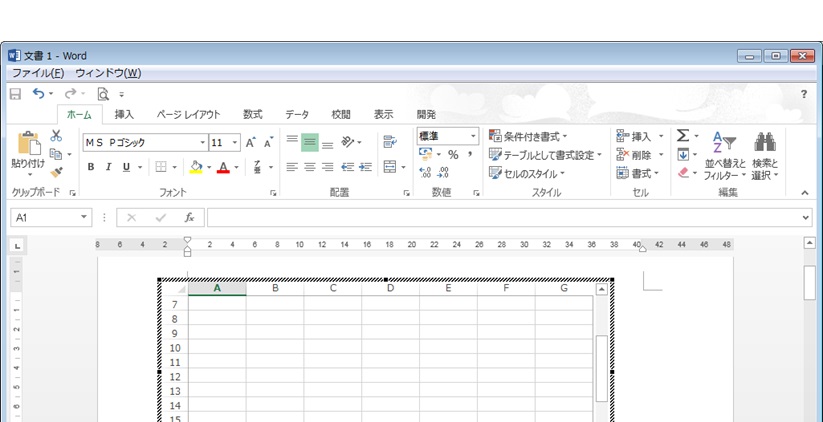
Task: Switch to the データ data tab
Action: pyautogui.click(x=297, y=114)
